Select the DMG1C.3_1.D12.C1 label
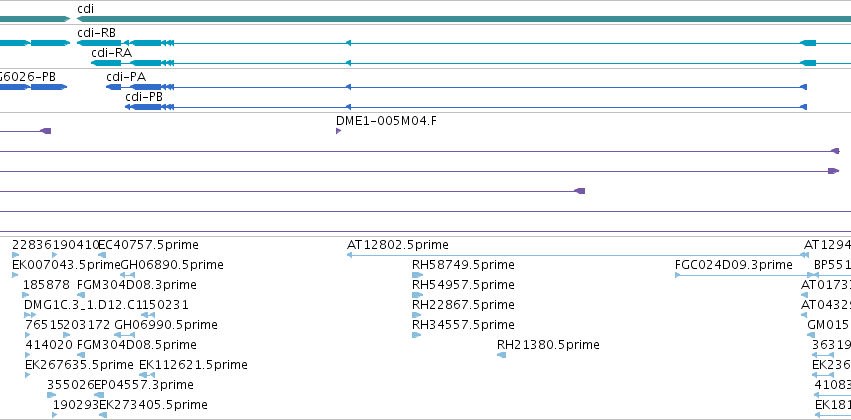Image resolution: width=851 pixels, height=420 pixels. (x=82, y=305)
